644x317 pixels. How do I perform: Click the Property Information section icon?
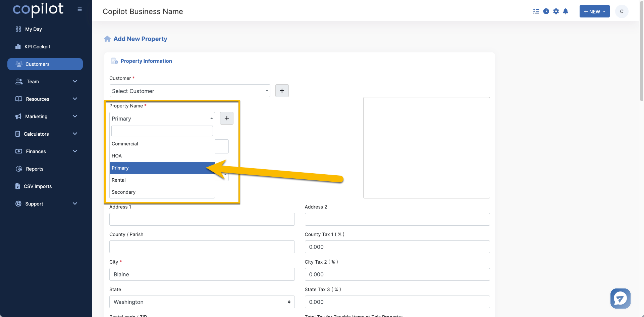pyautogui.click(x=114, y=61)
